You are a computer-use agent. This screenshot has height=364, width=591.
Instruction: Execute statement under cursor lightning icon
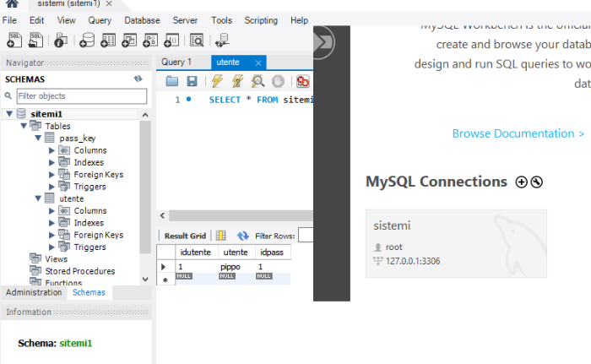coord(237,81)
